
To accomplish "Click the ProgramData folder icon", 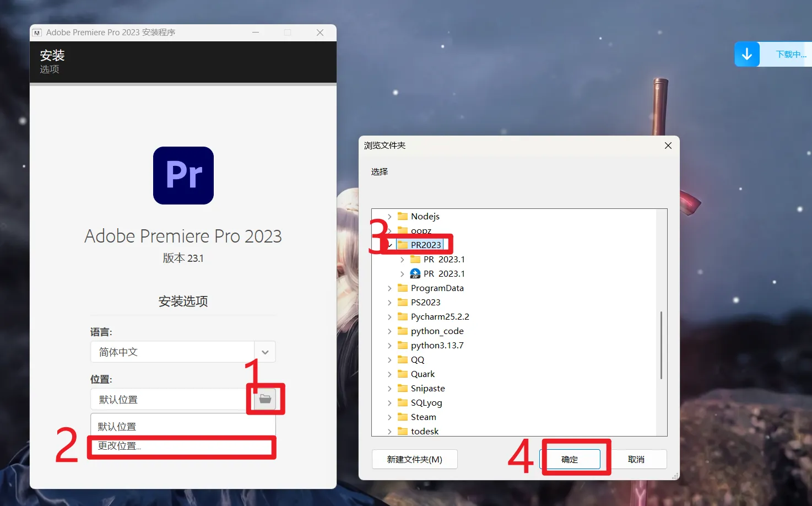I will click(403, 288).
